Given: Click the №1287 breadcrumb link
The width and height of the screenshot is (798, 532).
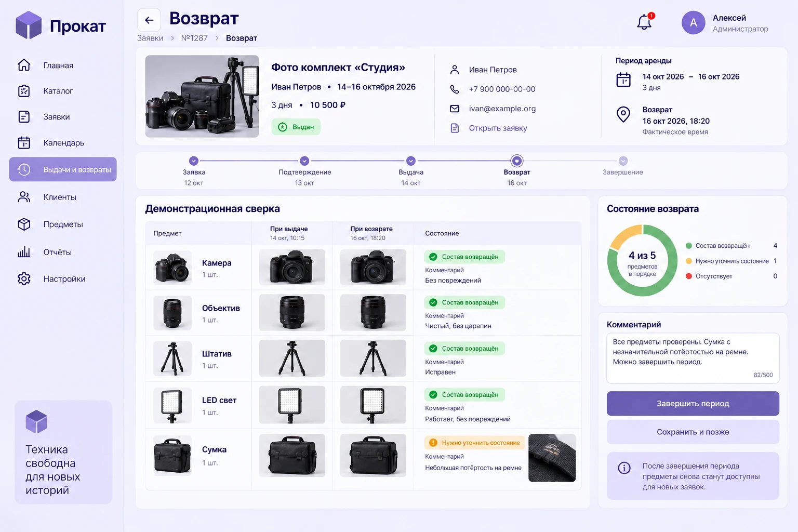Looking at the screenshot, I should (x=194, y=38).
